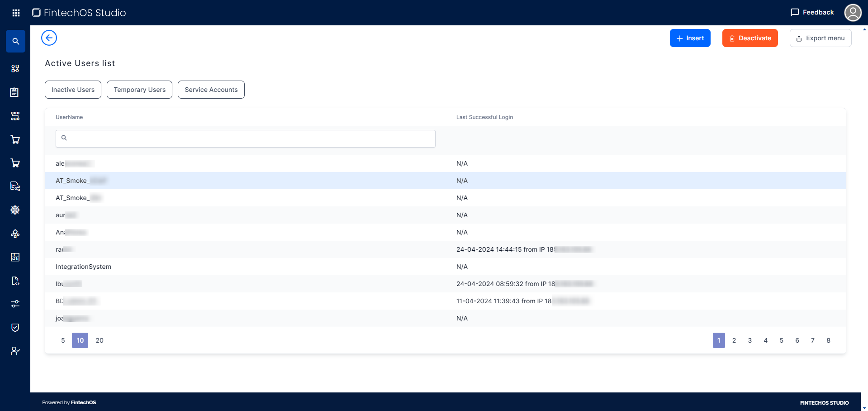868x411 pixels.
Task: Switch to the Inactive Users list
Action: pyautogui.click(x=73, y=90)
